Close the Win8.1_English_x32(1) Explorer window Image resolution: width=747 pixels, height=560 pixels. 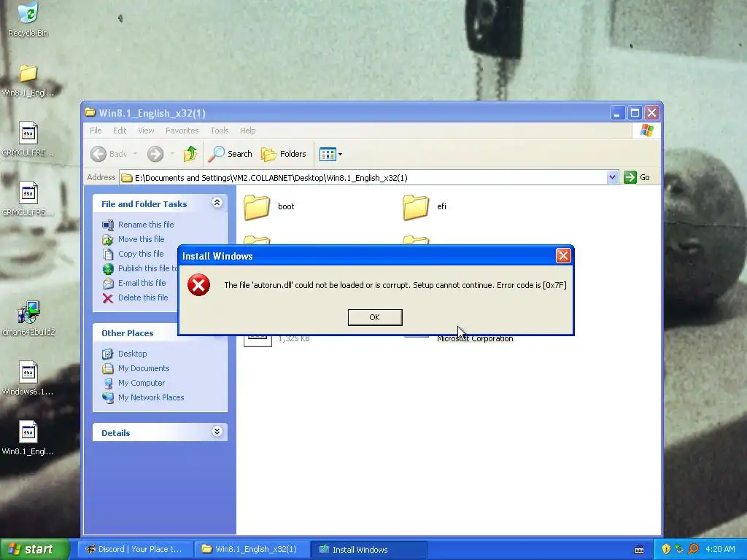pos(651,113)
